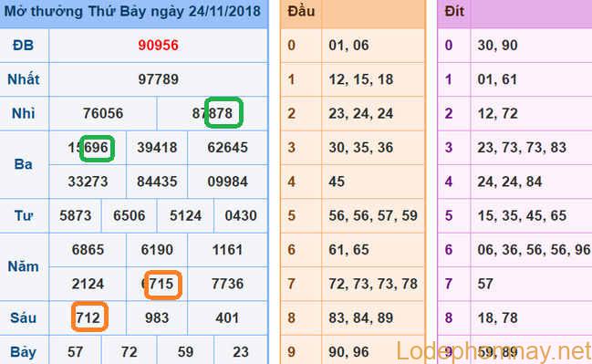Select seventh prize number 72
The height and width of the screenshot is (364, 592).
coord(130,352)
